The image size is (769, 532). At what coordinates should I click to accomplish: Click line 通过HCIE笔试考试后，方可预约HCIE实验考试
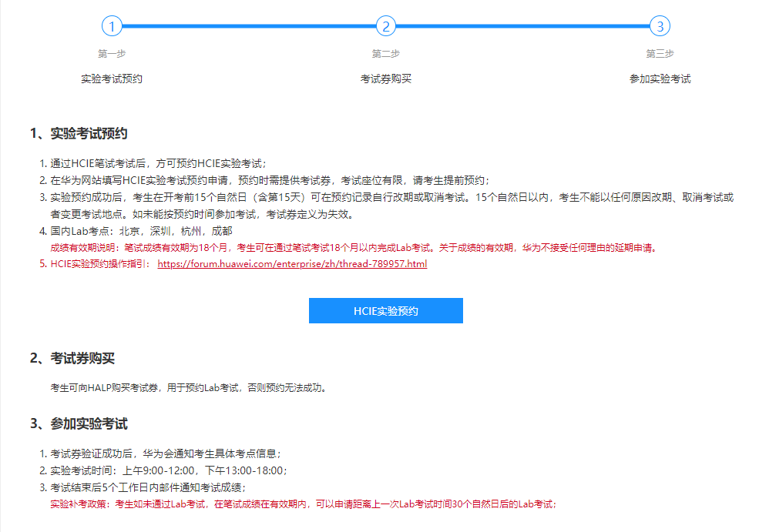pos(159,164)
